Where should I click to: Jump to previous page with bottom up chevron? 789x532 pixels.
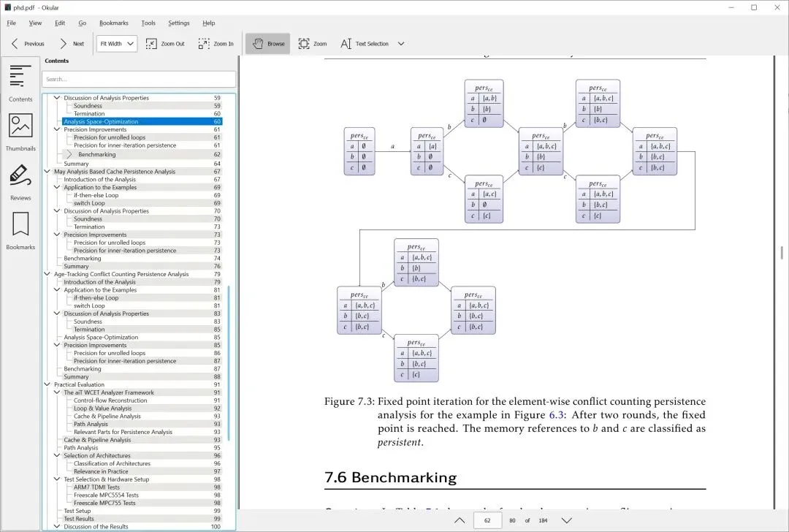tap(460, 520)
